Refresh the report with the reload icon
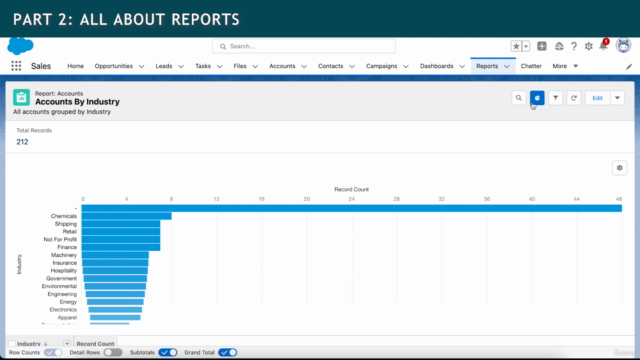640x360 pixels. pyautogui.click(x=573, y=98)
